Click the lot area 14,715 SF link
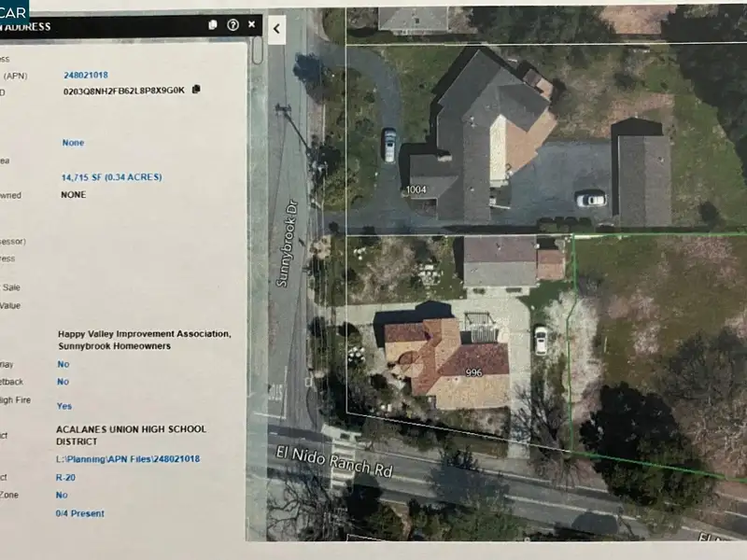Screen dimensions: 747x560 111,176
